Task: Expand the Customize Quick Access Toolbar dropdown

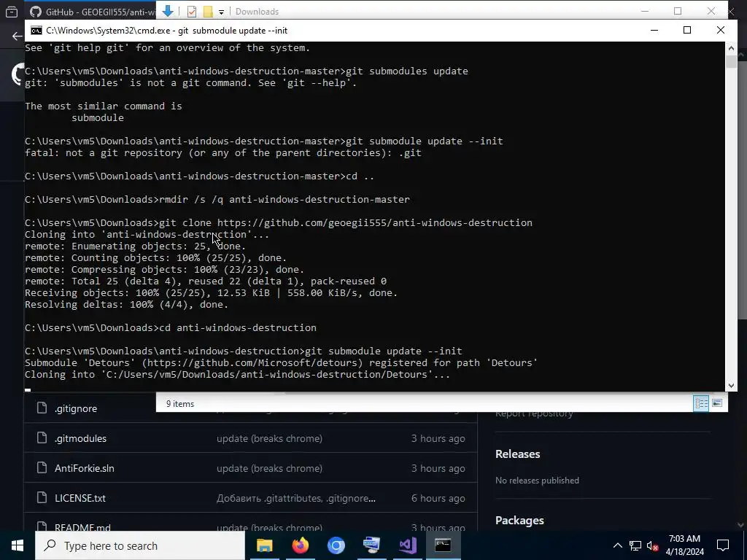Action: click(221, 12)
